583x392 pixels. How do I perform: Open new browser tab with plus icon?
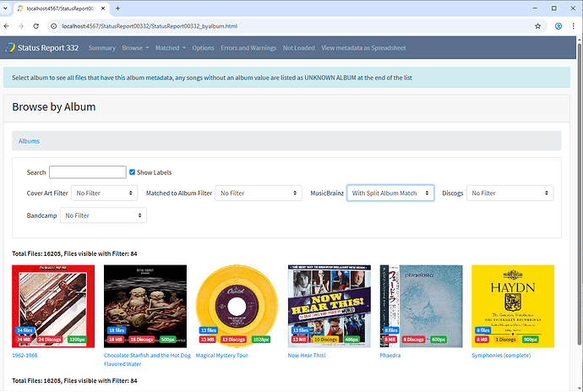(117, 8)
